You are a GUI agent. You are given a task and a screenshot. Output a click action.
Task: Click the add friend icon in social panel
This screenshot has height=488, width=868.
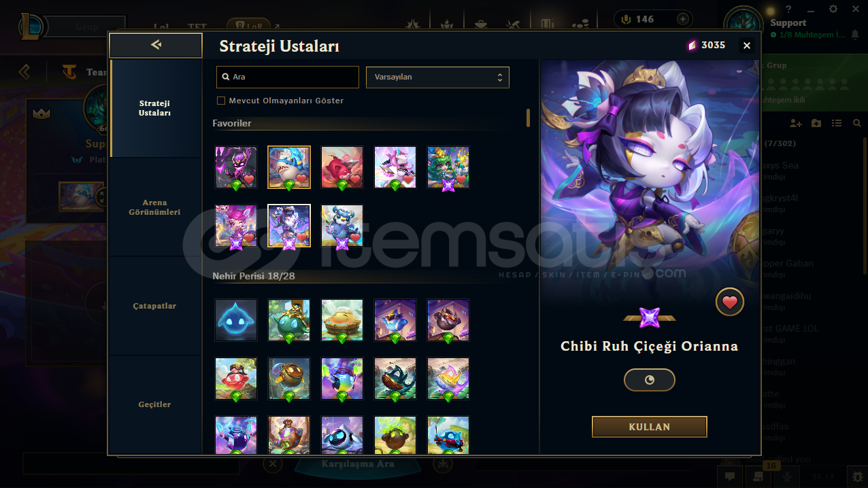point(796,123)
